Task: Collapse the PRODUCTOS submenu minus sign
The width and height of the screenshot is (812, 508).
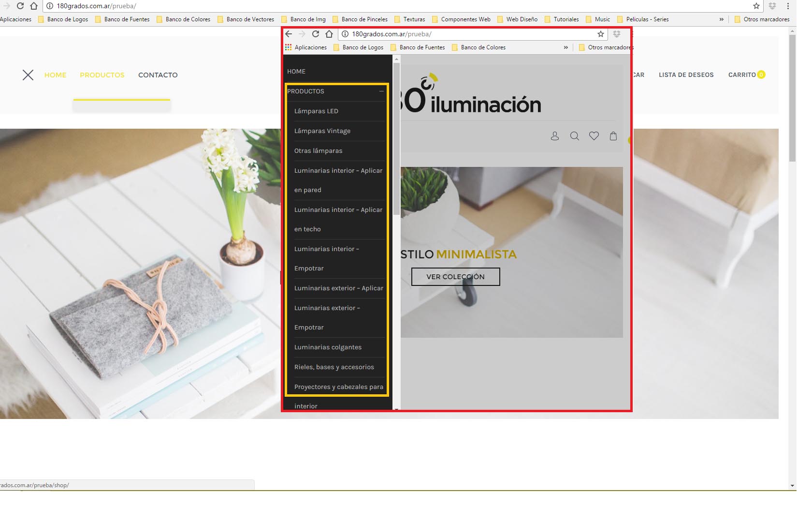Action: pos(381,91)
